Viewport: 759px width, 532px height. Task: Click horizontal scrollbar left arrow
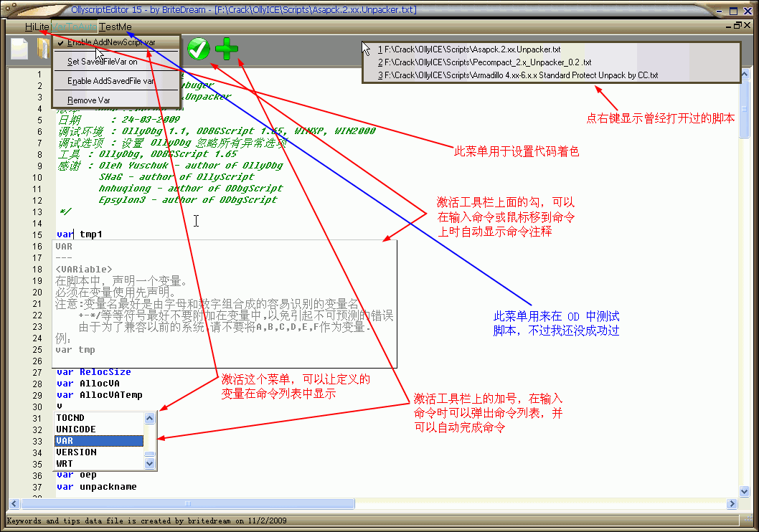pos(14,503)
